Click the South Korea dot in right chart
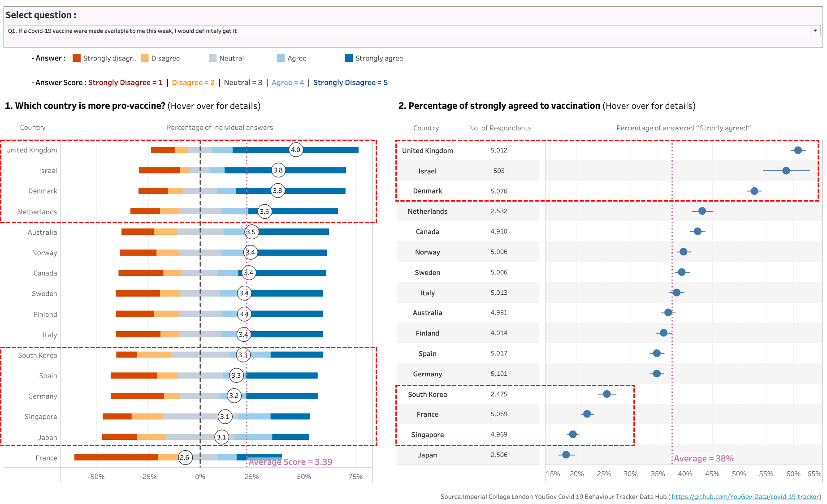The height and width of the screenshot is (504, 827). pyautogui.click(x=607, y=394)
